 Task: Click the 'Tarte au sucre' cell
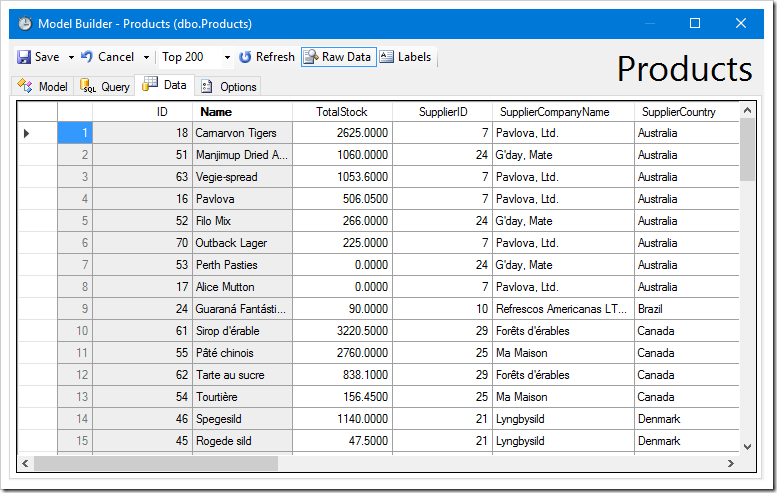tap(242, 375)
